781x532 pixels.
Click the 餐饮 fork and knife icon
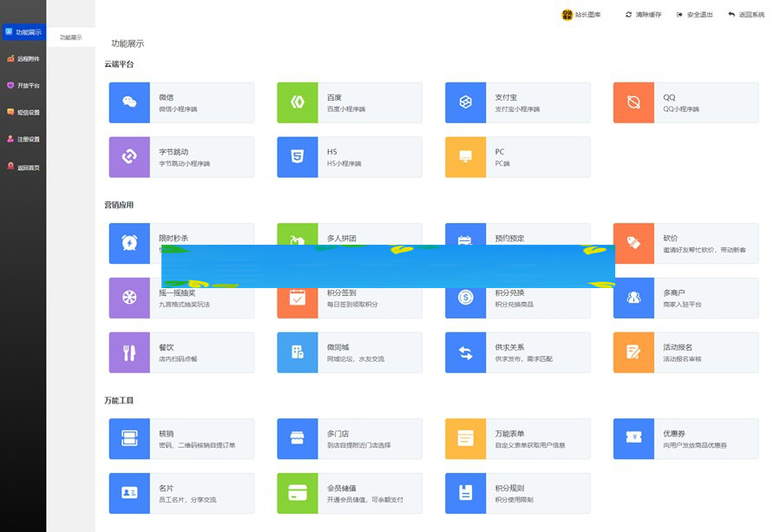click(x=129, y=352)
